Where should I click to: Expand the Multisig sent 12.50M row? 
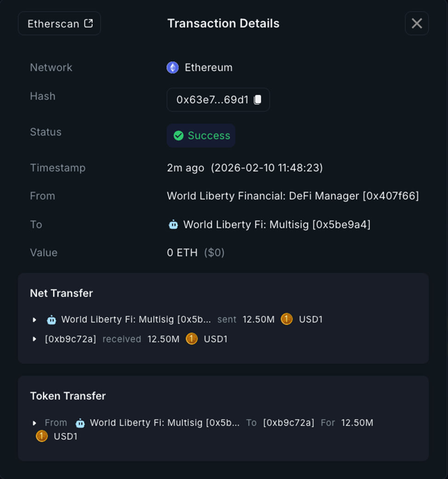tap(34, 320)
